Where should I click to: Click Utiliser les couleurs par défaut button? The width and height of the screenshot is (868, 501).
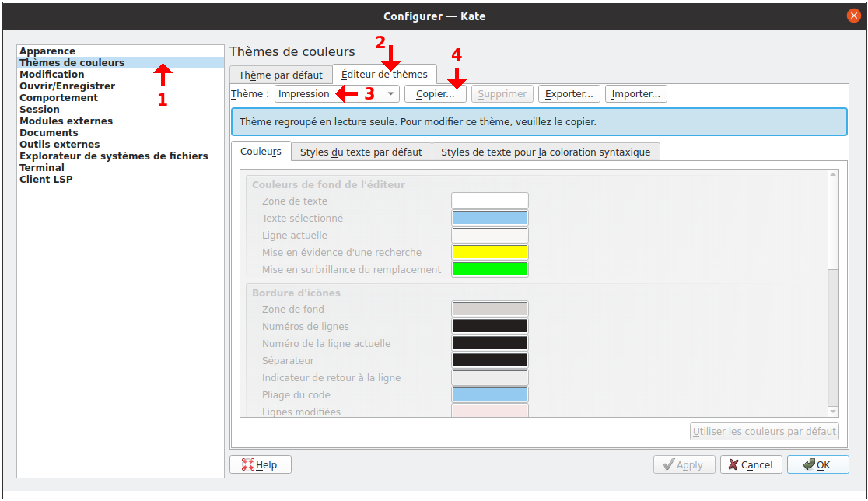pos(765,431)
